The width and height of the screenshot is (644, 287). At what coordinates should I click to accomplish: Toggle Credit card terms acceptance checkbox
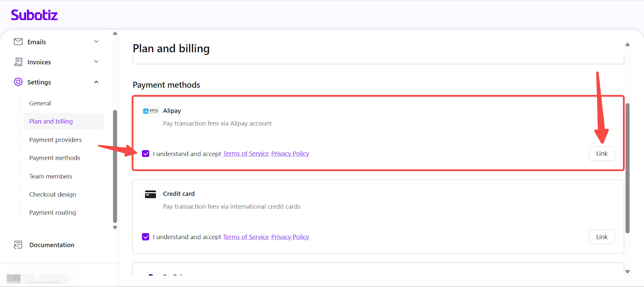tap(146, 237)
